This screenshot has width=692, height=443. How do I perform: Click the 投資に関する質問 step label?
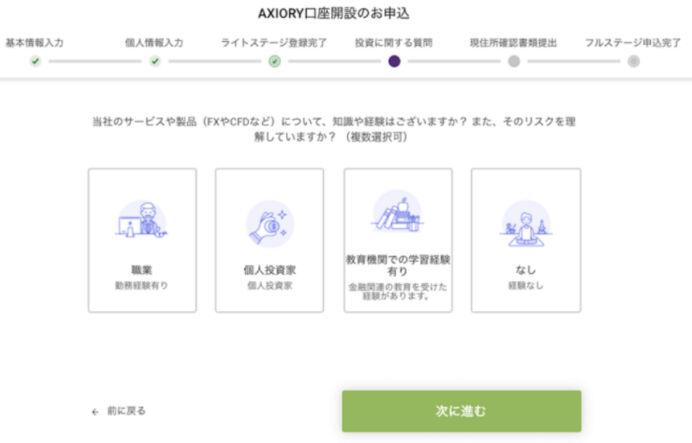point(394,43)
